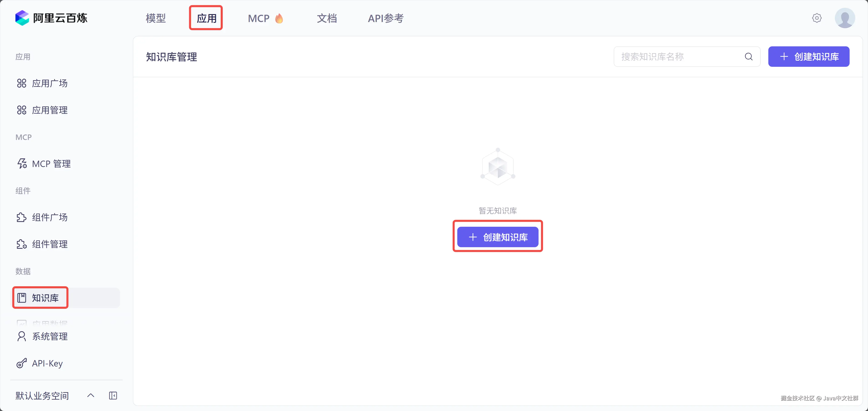This screenshot has width=868, height=411.
Task: Open 应用广场 in the sidebar
Action: point(49,83)
